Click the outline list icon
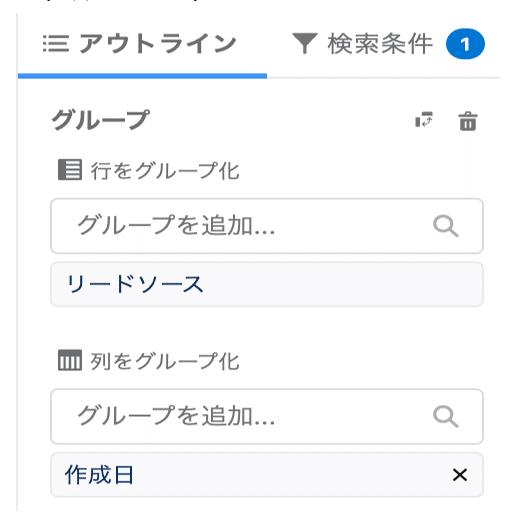Screen dimensions: 524x524 click(x=56, y=44)
